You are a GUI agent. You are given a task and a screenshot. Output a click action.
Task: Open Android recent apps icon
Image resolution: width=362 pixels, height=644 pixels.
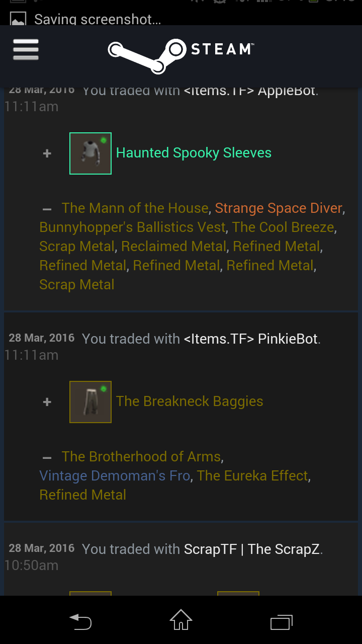282,622
